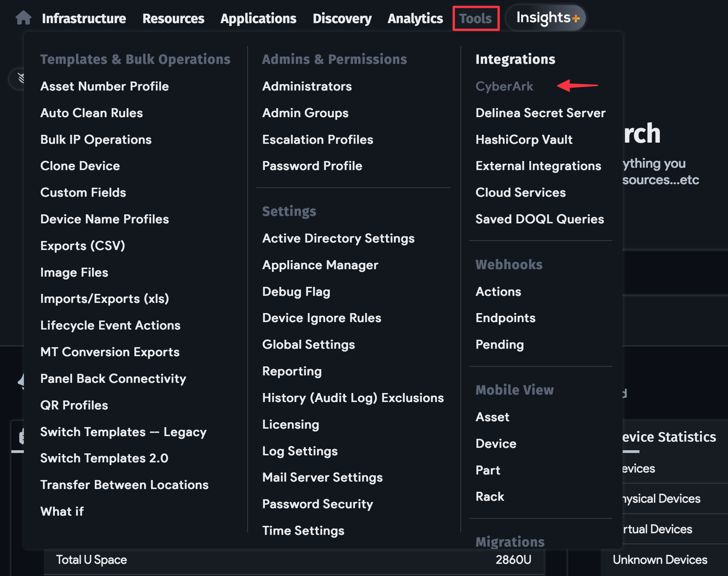Screen dimensions: 728x576
Task: Go to External Integrations
Action: pos(538,166)
